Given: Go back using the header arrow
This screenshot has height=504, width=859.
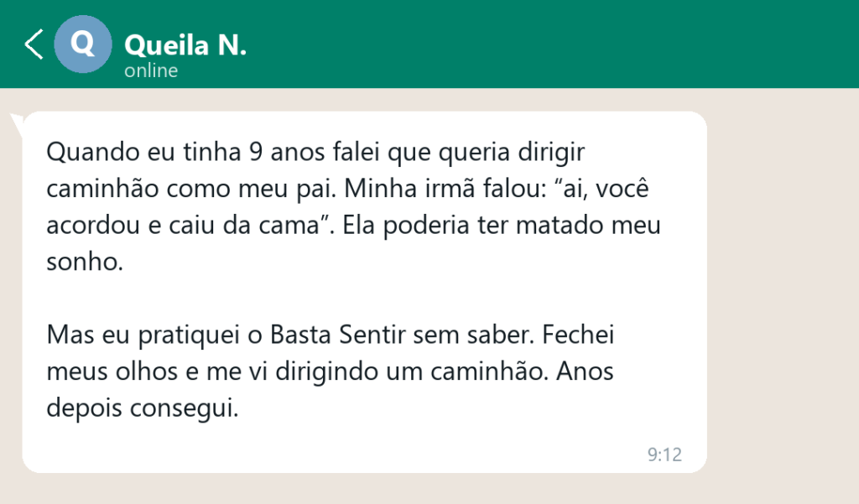Looking at the screenshot, I should [x=34, y=44].
